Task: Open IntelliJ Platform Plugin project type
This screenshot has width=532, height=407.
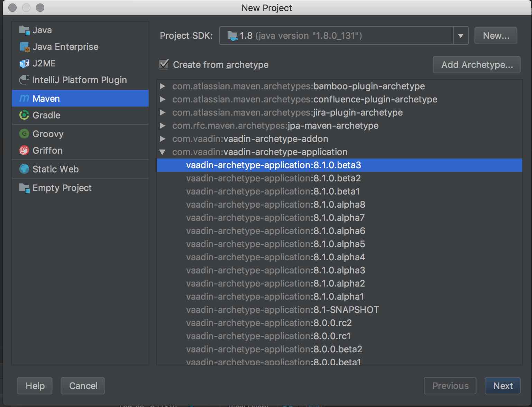Action: point(24,80)
